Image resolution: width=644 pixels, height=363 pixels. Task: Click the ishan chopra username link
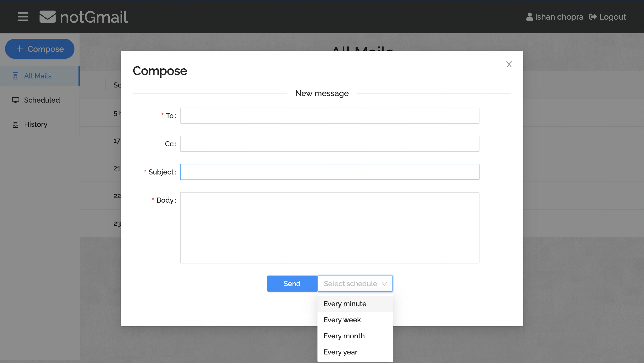pyautogui.click(x=559, y=17)
